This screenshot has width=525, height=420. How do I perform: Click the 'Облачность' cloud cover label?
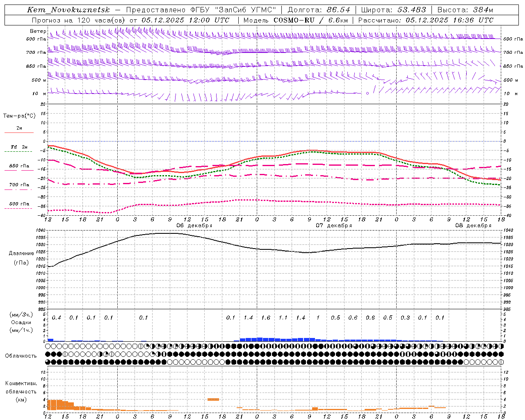click(21, 356)
